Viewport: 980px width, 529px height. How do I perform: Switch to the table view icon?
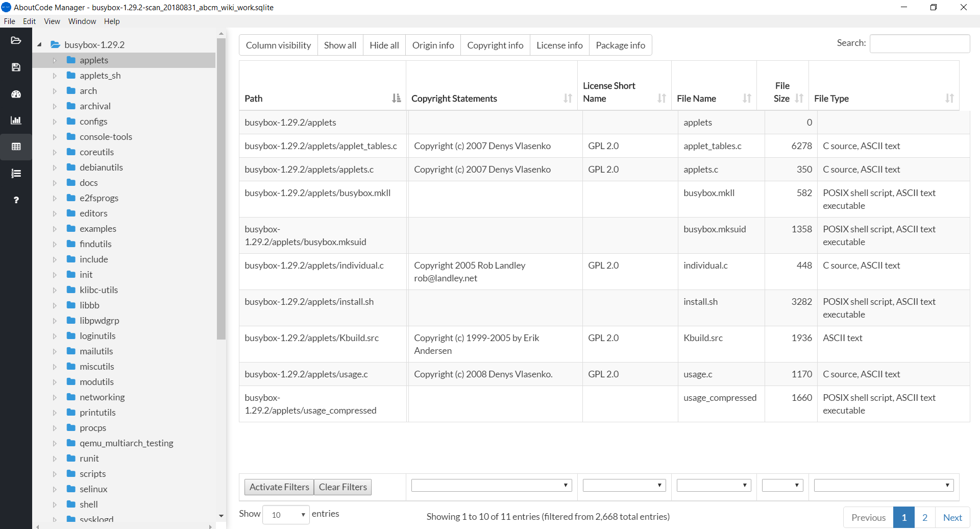[x=16, y=147]
